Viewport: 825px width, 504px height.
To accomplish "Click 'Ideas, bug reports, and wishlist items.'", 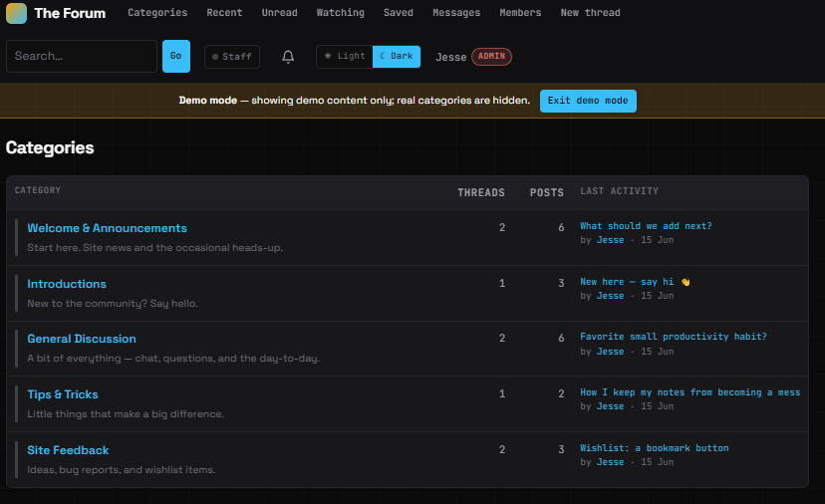I will pos(122,470).
